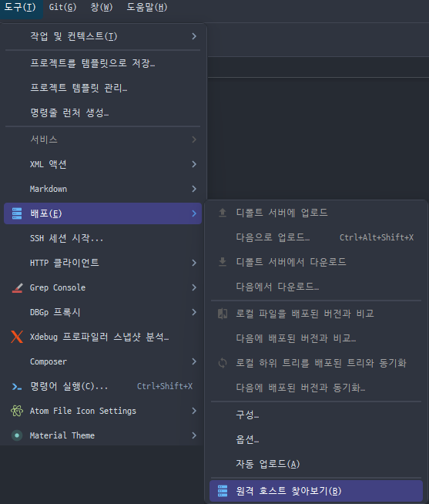Image resolution: width=429 pixels, height=504 pixels.
Task: Click 원격 호스트 찾아보기(B) label
Action: coord(289,491)
